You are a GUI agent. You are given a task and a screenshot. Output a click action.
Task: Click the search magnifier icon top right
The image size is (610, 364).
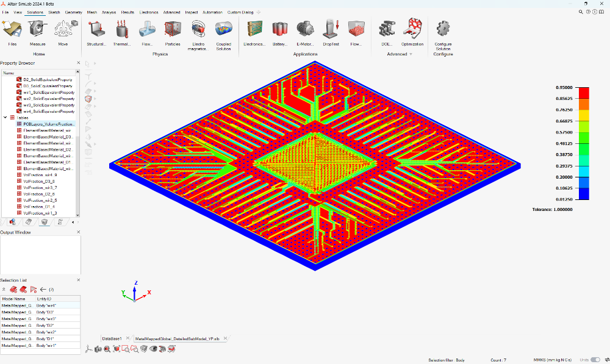pos(581,12)
